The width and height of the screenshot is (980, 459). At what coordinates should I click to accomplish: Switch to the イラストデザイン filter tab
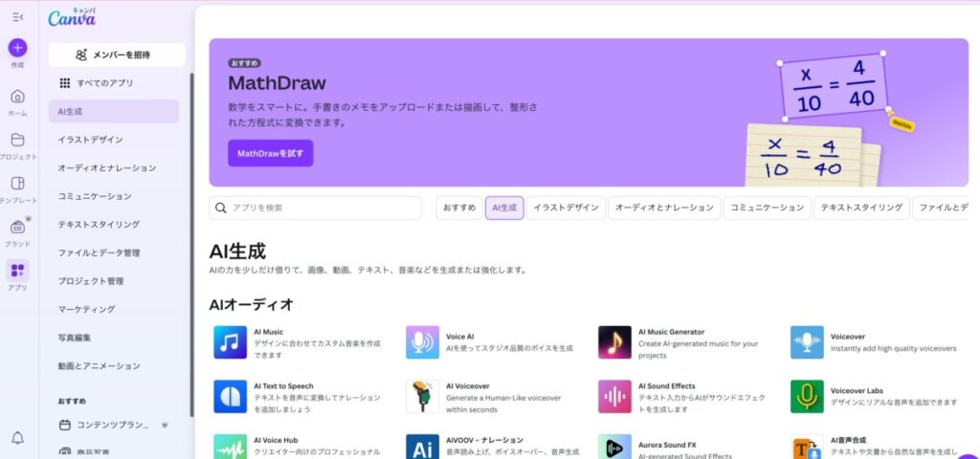click(567, 208)
